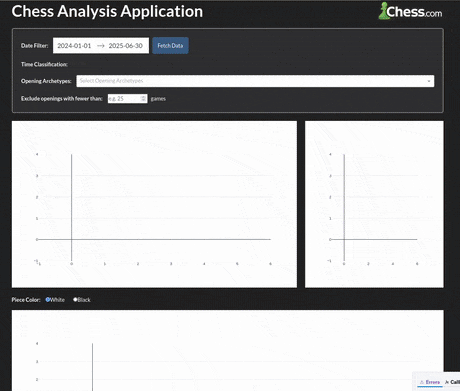Open the Errors tab in debug panel
The height and width of the screenshot is (391, 460).
pos(430,382)
